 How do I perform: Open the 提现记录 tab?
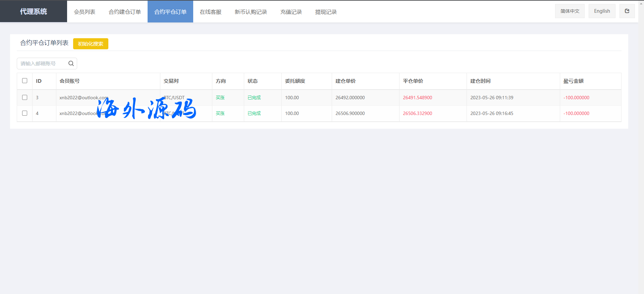tap(326, 12)
